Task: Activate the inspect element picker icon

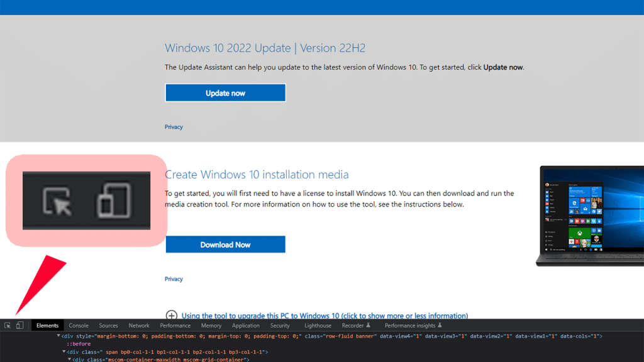Action: pyautogui.click(x=8, y=326)
